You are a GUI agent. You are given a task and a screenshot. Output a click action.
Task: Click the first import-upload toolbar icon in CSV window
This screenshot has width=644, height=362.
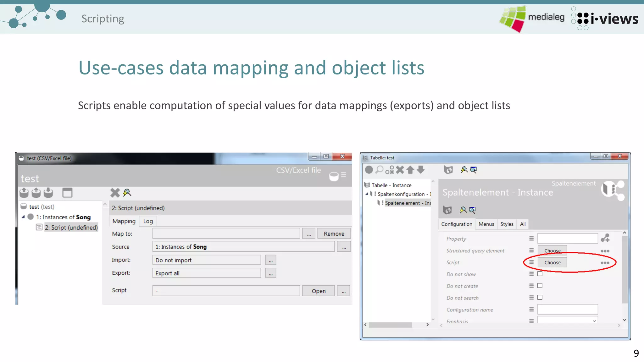point(24,193)
